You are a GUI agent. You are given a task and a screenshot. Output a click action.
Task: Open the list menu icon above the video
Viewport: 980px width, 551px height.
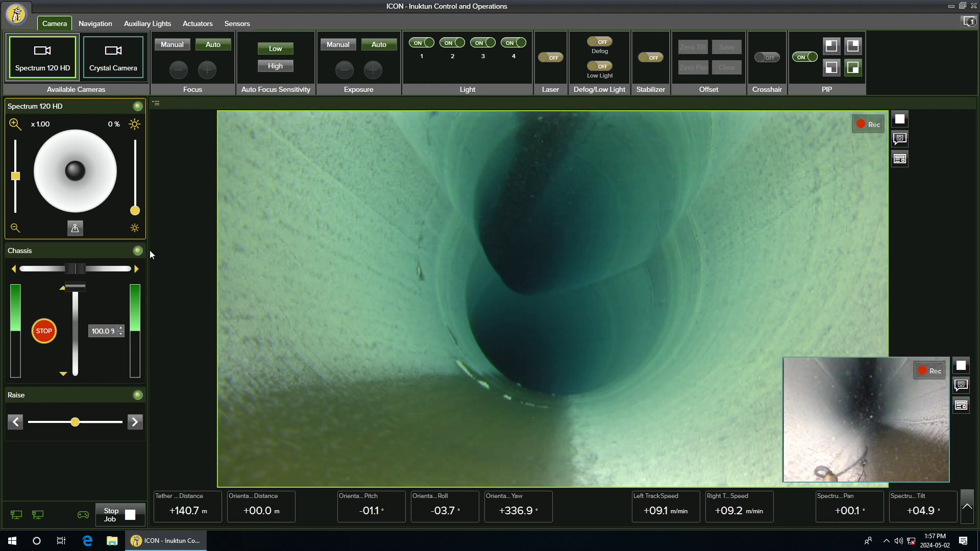pos(156,103)
